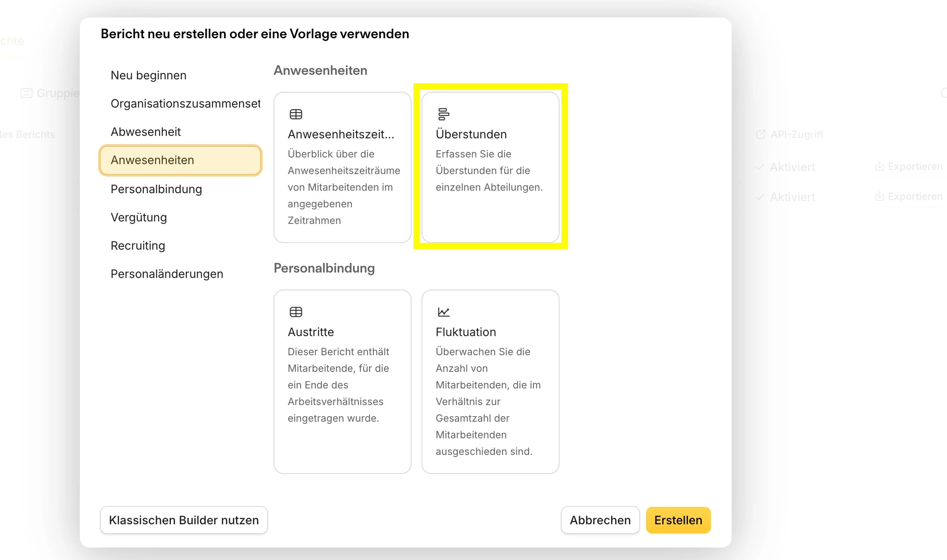Select Neu beginnen in the sidebar

click(148, 75)
